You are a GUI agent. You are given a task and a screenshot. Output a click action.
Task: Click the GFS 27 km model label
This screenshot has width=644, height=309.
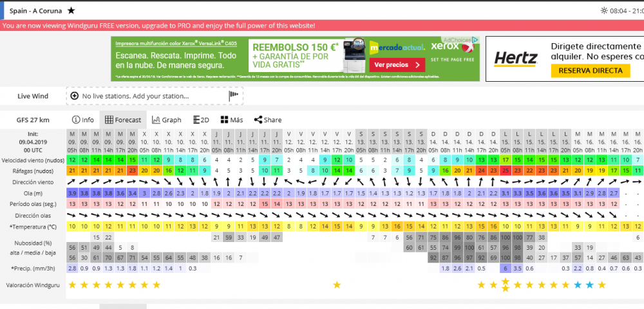(x=33, y=120)
